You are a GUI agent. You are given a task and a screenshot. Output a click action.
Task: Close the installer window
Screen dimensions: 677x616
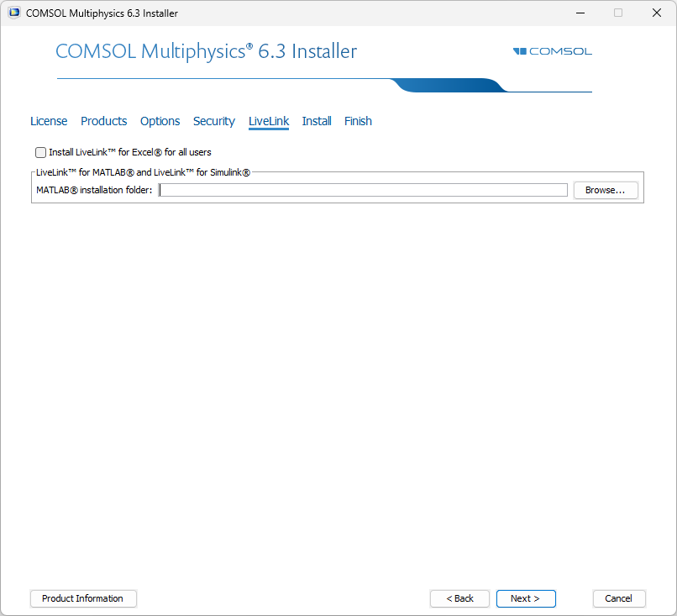(657, 13)
